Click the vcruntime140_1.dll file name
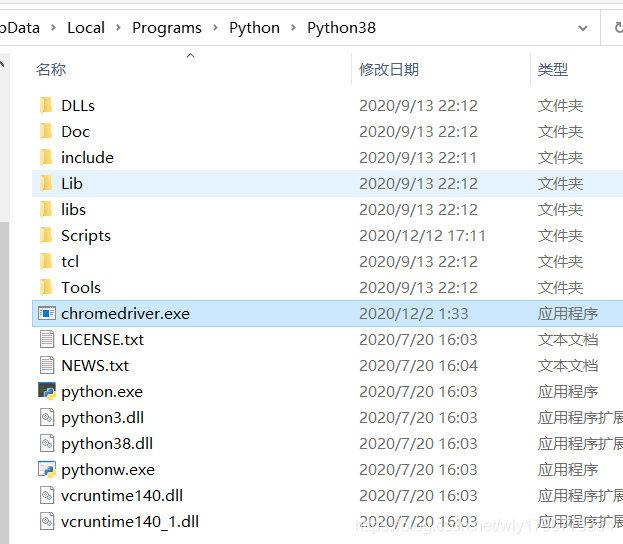 (130, 521)
